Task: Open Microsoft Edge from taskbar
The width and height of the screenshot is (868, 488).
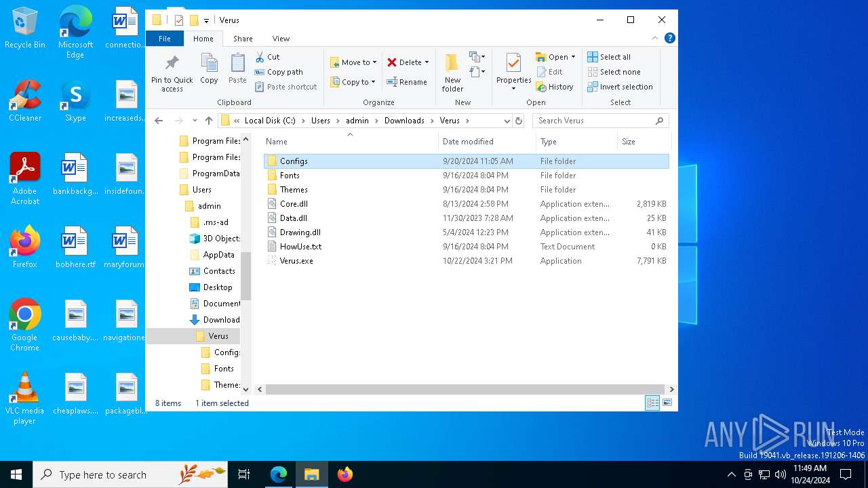Action: pos(279,474)
